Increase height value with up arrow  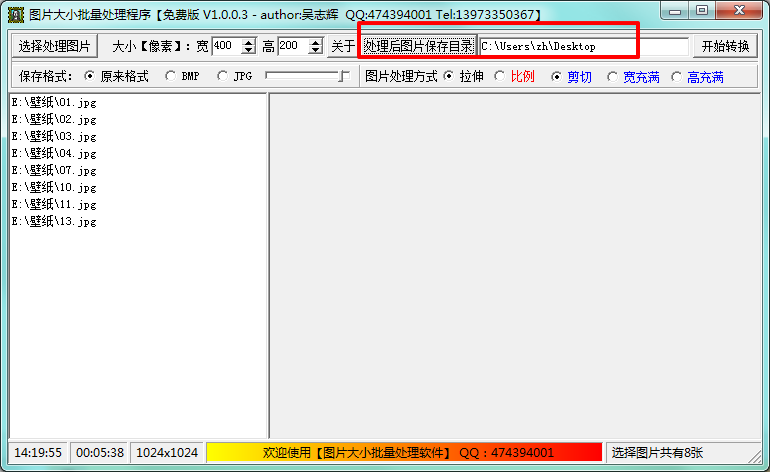point(315,42)
